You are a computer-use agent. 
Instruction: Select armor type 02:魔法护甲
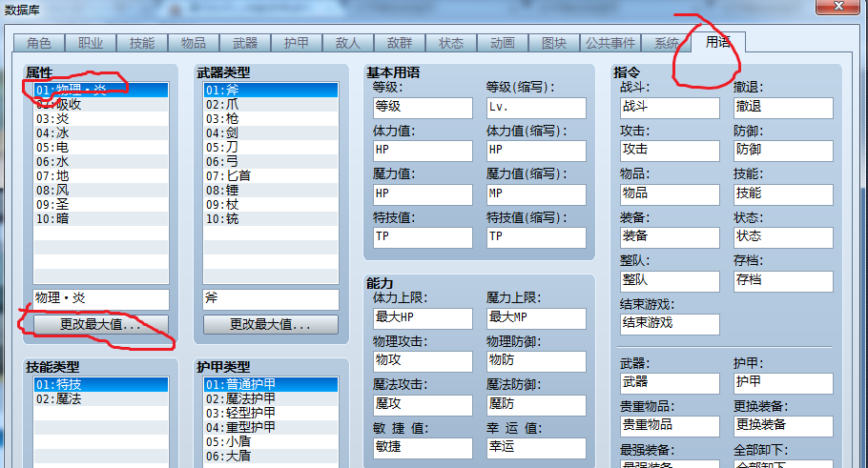pos(271,398)
